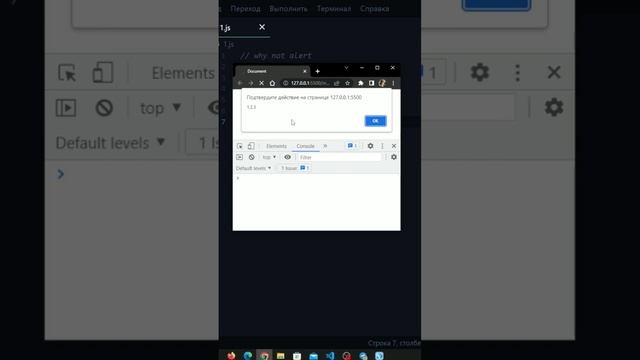Toggle the device toolbar icon in DevTools
Screen dimensions: 640x360
tap(251, 146)
